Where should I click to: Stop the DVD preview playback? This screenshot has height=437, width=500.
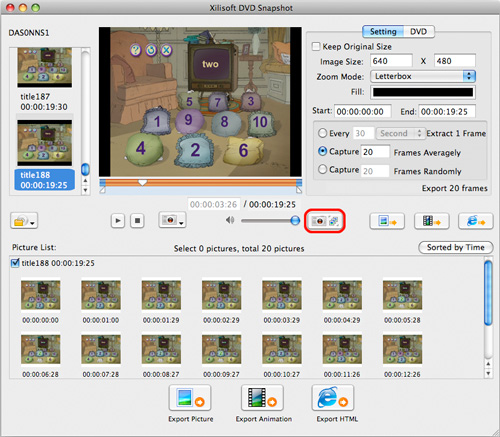pos(137,221)
